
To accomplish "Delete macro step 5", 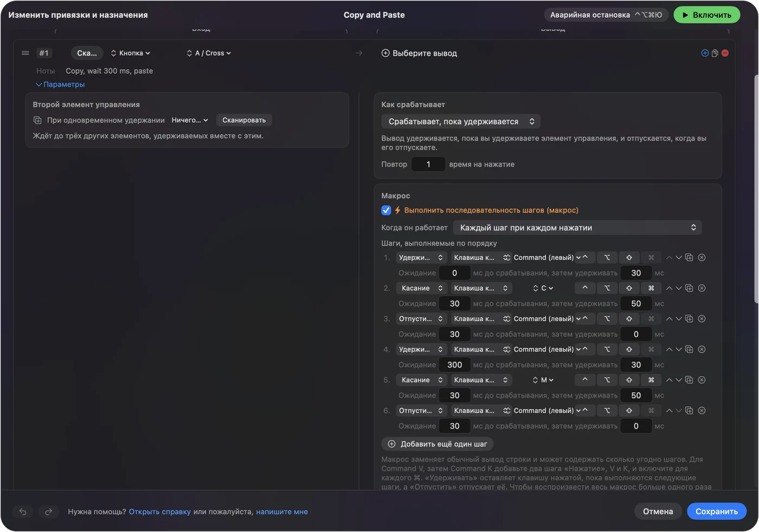I will (702, 380).
